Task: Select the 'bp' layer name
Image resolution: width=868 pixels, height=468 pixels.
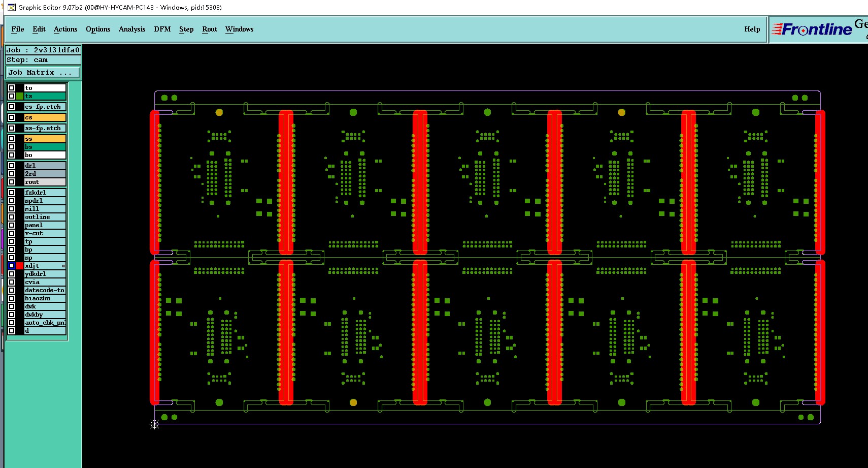Action: click(x=45, y=249)
